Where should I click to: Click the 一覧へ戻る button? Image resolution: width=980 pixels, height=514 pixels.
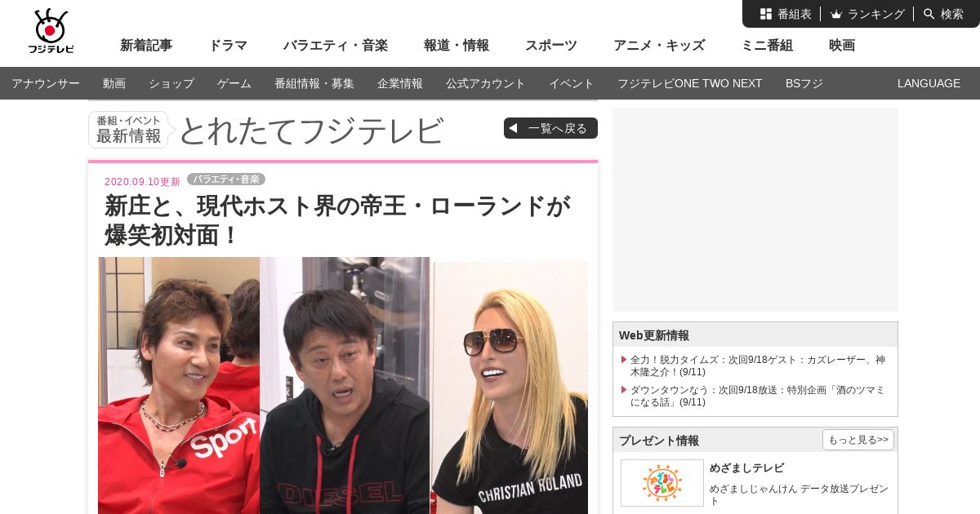pos(550,128)
